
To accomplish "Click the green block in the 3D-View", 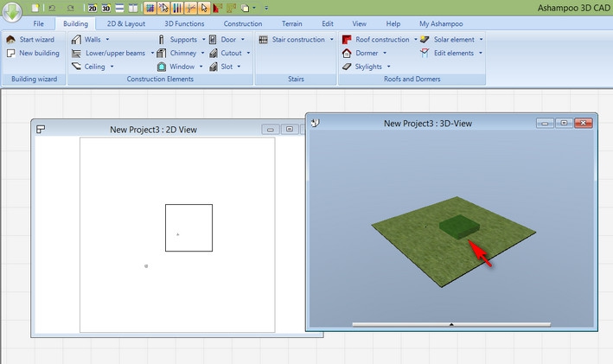I will (459, 227).
